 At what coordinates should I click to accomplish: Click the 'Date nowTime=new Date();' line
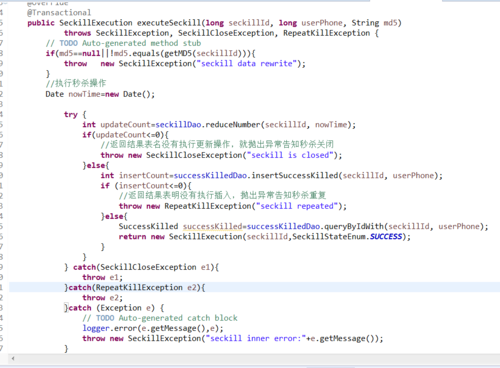point(100,94)
